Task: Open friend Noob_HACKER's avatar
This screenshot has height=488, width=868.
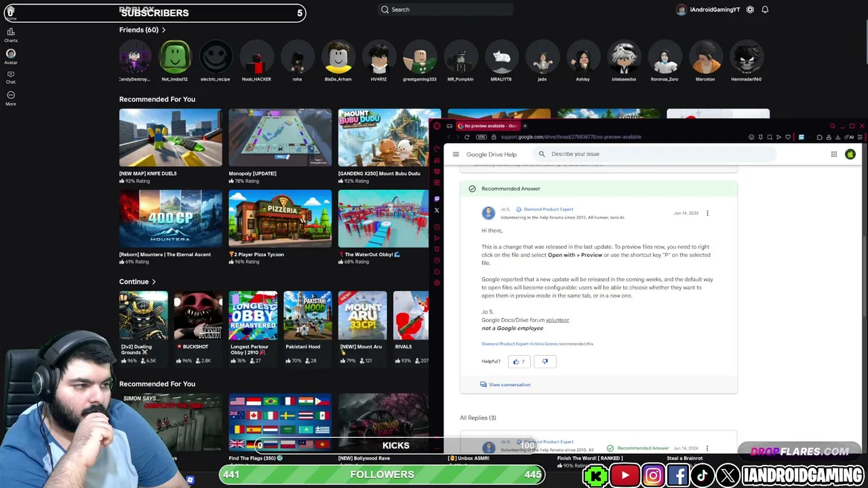Action: click(256, 57)
